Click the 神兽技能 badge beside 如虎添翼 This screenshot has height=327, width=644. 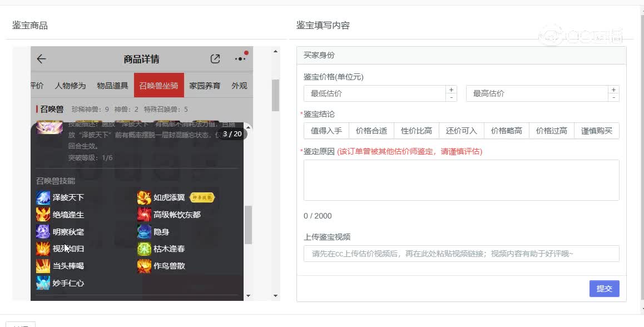(x=202, y=197)
